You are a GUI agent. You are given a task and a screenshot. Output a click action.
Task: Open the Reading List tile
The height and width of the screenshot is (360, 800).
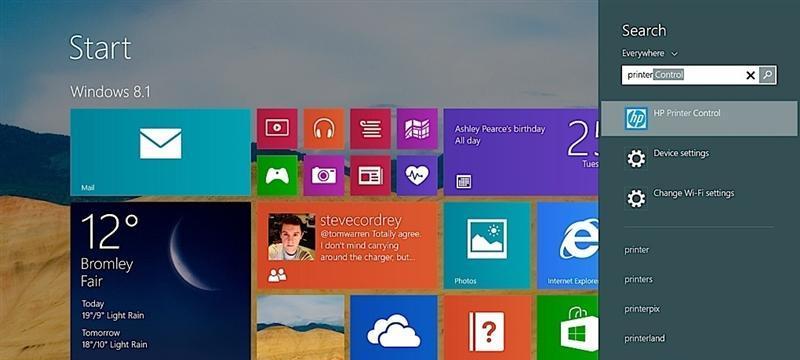pos(370,128)
